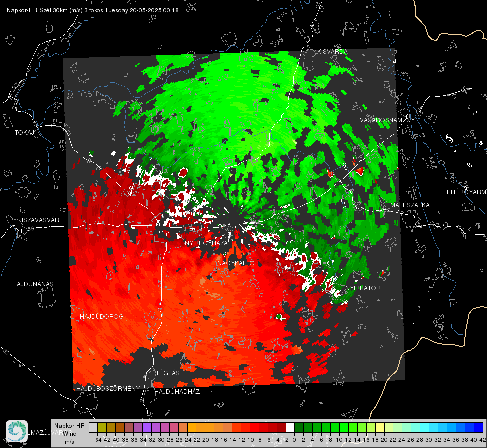Pick the olive -64 legend swatch
The width and height of the screenshot is (487, 448).
[x=102, y=428]
